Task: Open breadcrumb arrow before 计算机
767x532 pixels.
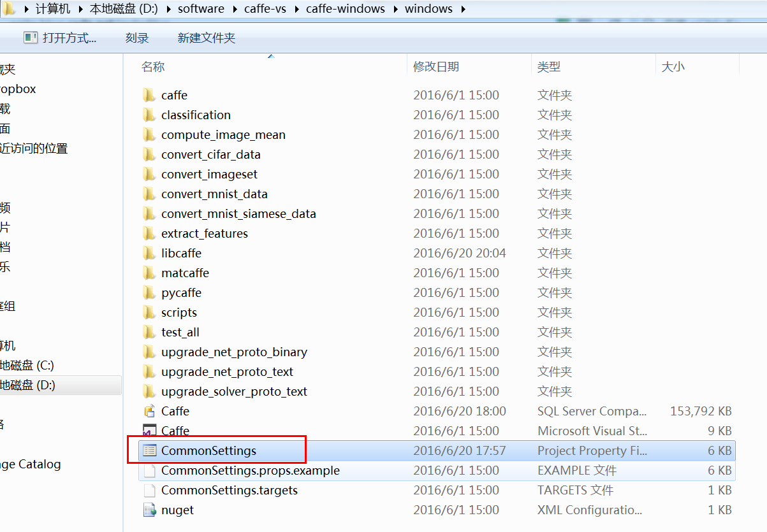Action: (26, 9)
